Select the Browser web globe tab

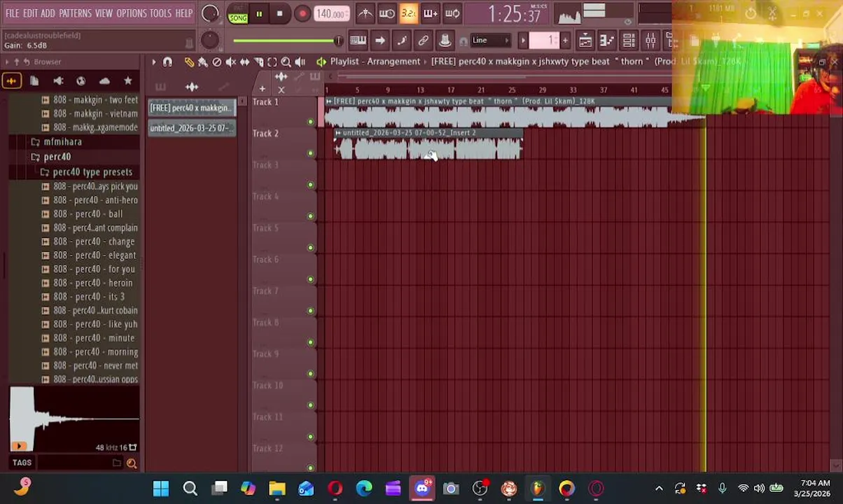tap(81, 81)
